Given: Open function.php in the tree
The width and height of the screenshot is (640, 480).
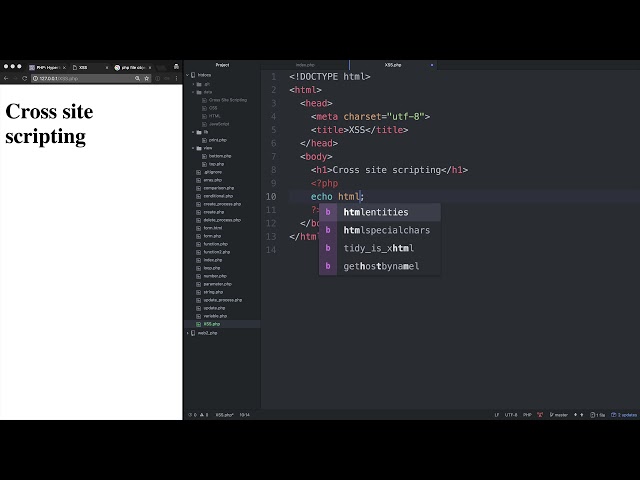Looking at the screenshot, I should tap(216, 244).
